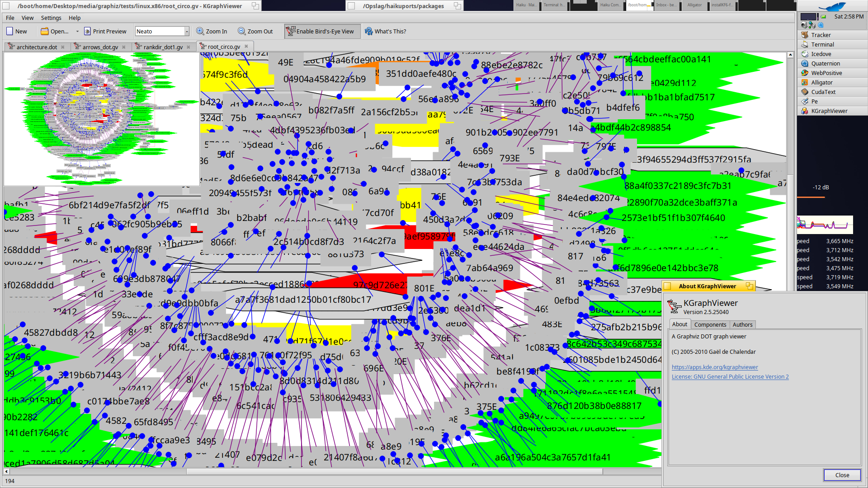Click the Zoom Out magnifier
This screenshot has height=488, width=868.
click(x=242, y=31)
